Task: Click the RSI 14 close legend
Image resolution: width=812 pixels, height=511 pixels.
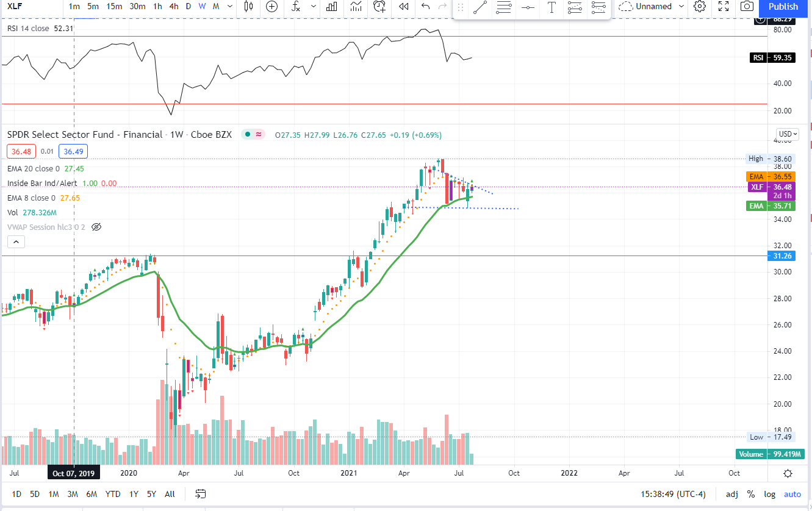Action: [29, 29]
